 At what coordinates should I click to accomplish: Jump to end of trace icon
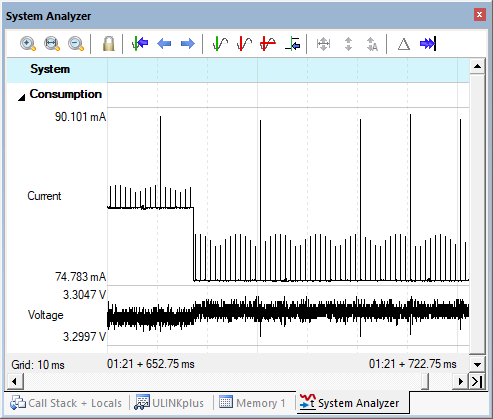point(428,44)
